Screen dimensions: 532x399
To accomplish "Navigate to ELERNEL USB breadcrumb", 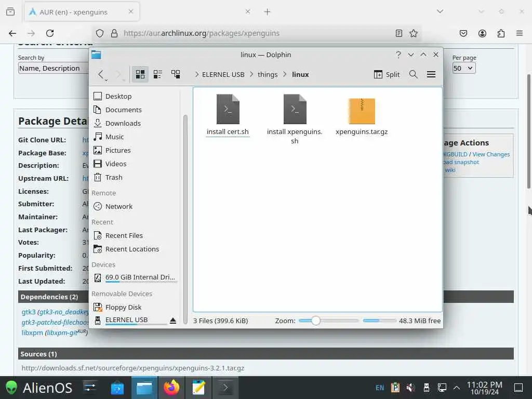I will 223,74.
